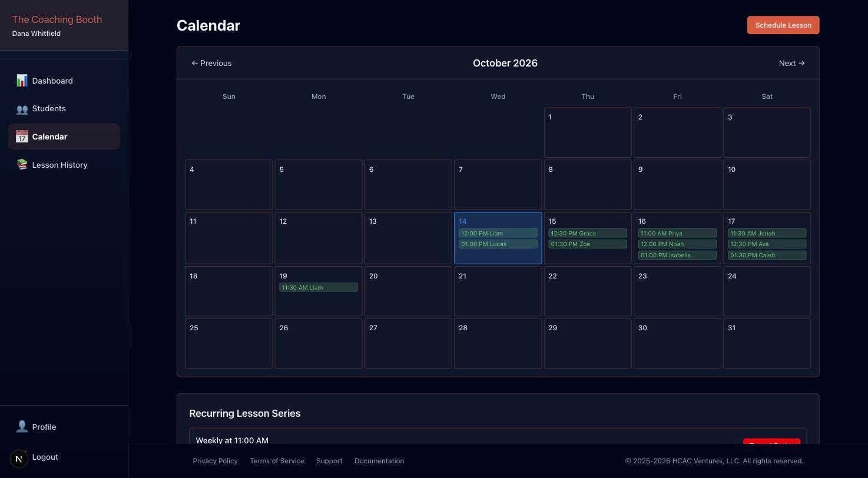868x478 pixels.
Task: Click the Wed weekday column header
Action: [x=498, y=97]
